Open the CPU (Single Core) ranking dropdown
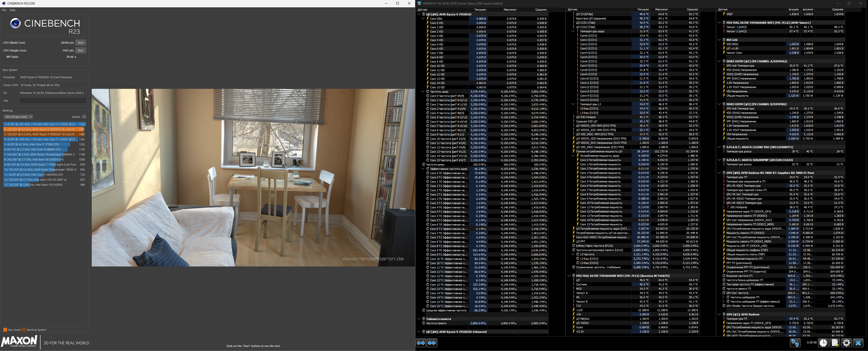The height and width of the screenshot is (351, 868). pyautogui.click(x=18, y=117)
